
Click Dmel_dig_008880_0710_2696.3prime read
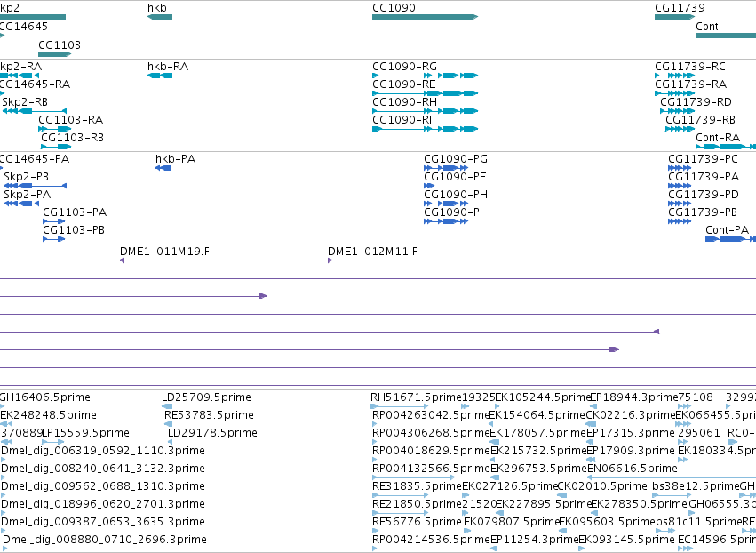[4, 549]
